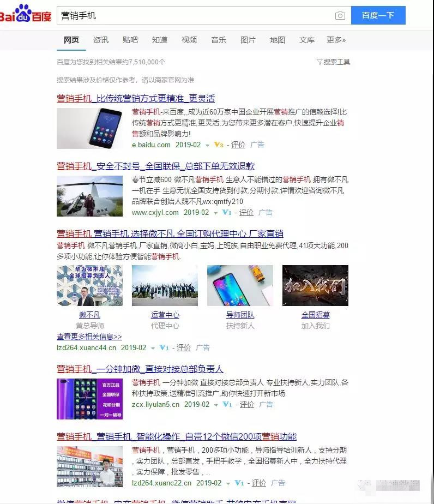The height and width of the screenshot is (504, 434).
Task: Select the 贴吧 tab
Action: [130, 40]
